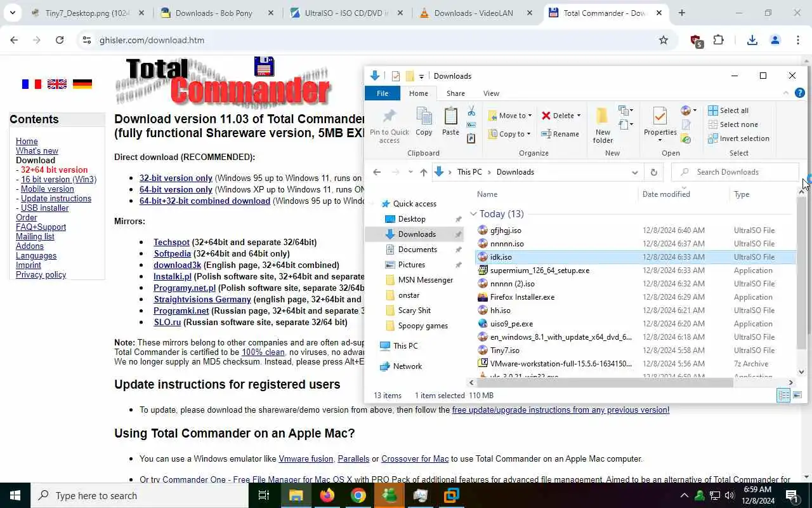Open the Delete dropdown arrow
Viewport: 812px width, 508px height.
tap(579, 116)
